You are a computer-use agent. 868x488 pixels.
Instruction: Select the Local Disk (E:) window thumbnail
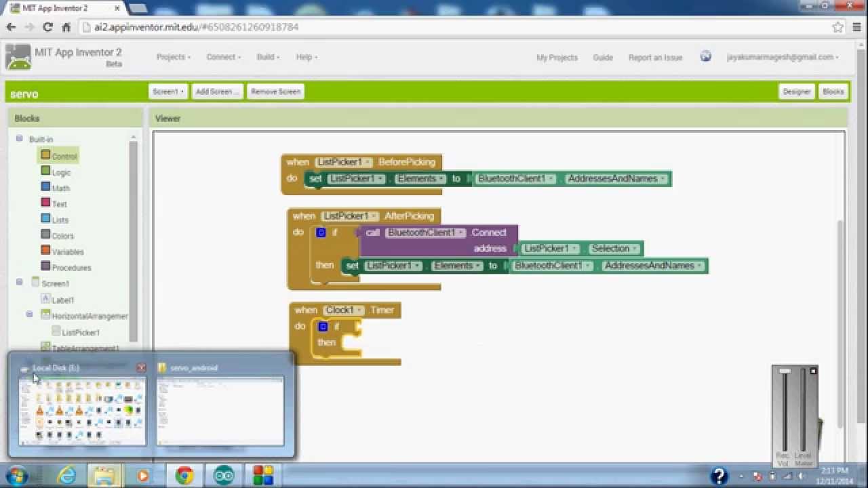point(82,405)
